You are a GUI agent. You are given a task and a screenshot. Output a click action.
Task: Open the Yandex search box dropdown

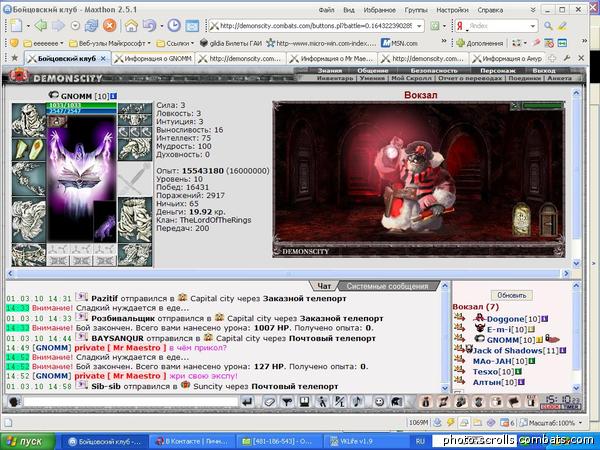[x=533, y=26]
